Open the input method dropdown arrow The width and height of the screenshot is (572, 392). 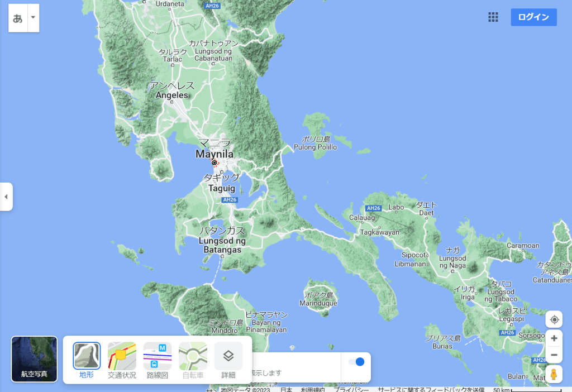pyautogui.click(x=33, y=17)
